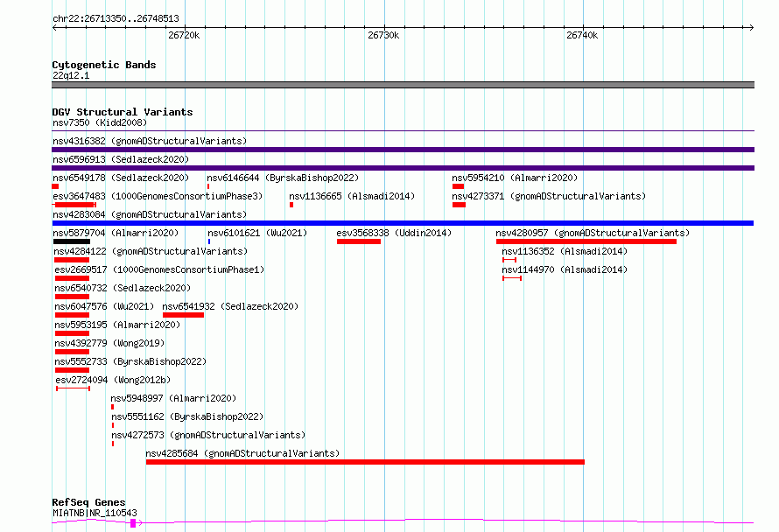779x532 pixels.
Task: Click nsv5551162 (ByrskaBishop2022) label
Action: click(x=187, y=416)
